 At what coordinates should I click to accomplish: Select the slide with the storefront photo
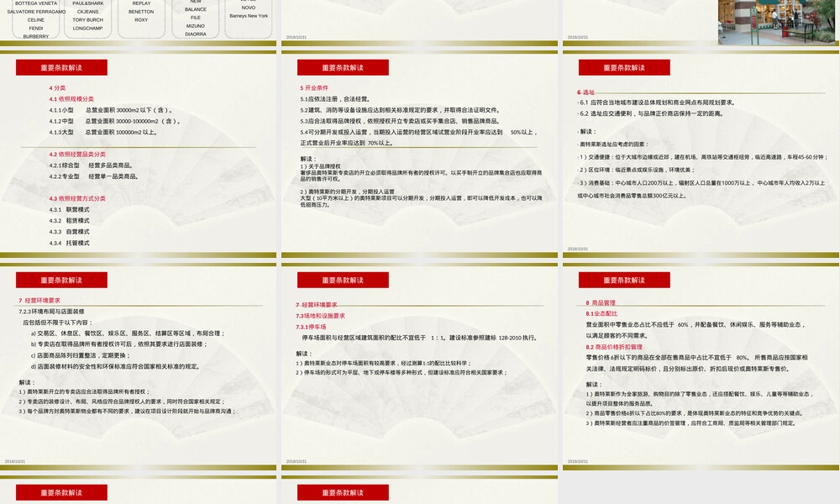701,23
